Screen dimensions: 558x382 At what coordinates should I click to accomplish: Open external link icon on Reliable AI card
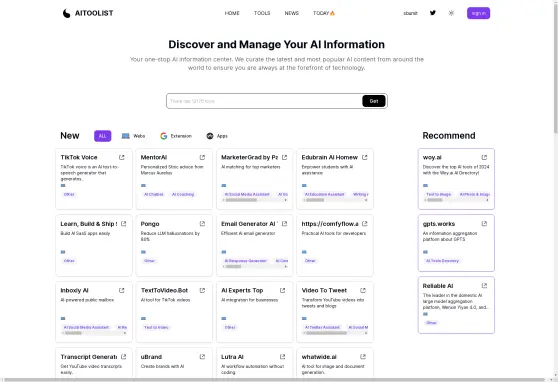point(484,286)
